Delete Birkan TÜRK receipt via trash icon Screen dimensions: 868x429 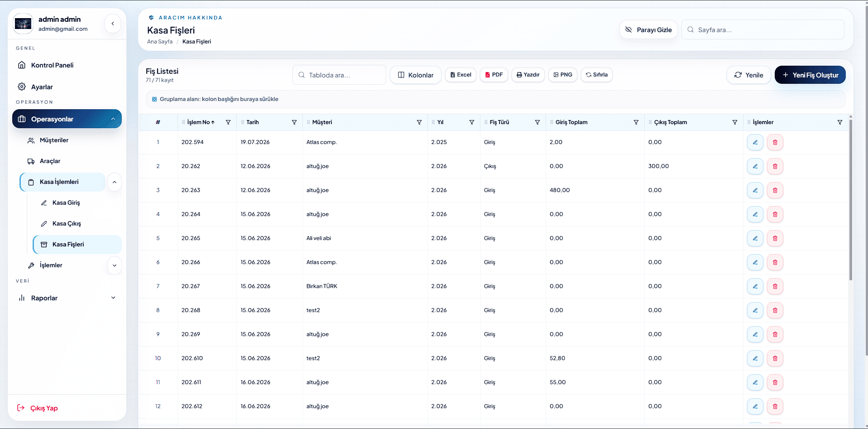[775, 286]
